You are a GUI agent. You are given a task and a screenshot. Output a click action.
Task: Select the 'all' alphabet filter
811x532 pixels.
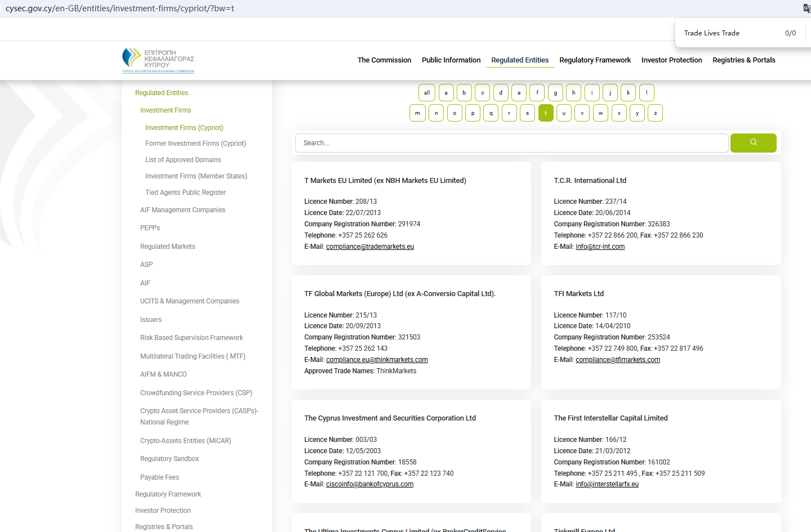[x=427, y=93]
